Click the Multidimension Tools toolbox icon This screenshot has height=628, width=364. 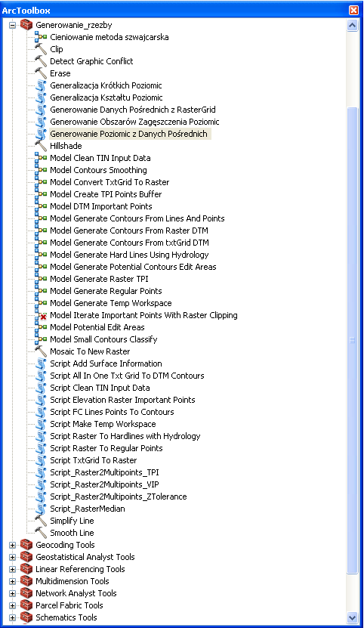(26, 581)
